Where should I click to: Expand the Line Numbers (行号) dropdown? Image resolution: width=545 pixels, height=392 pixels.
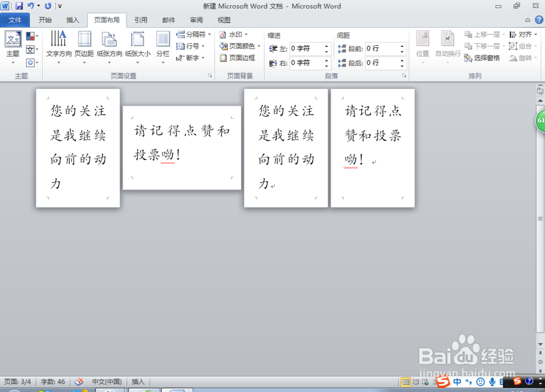point(191,46)
